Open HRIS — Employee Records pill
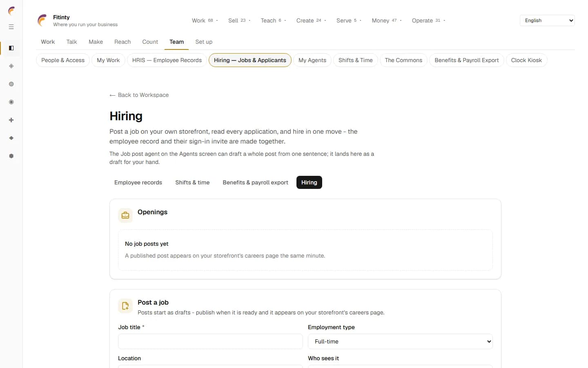The image size is (588, 368). 167,60
